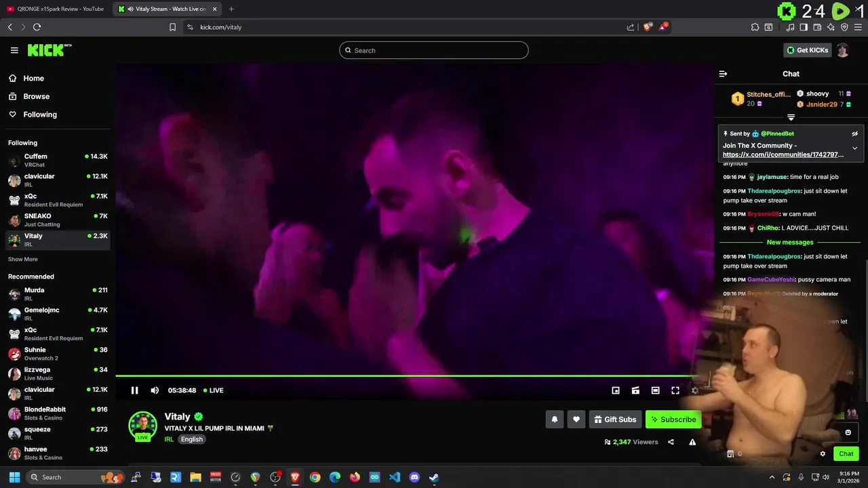Screen dimensions: 868x488
Task: Expand the pinned message chevron
Action: click(x=854, y=148)
